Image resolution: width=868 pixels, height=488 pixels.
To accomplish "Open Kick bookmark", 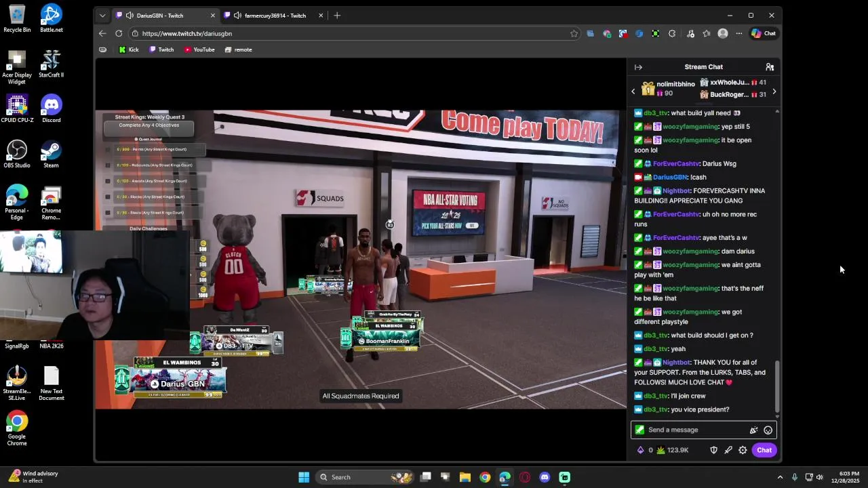I will click(x=128, y=49).
